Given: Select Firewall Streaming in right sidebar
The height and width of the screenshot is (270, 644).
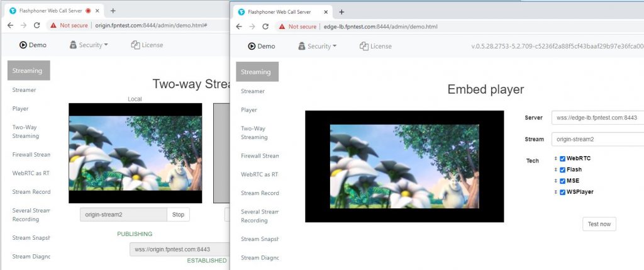Looking at the screenshot, I should tap(260, 155).
